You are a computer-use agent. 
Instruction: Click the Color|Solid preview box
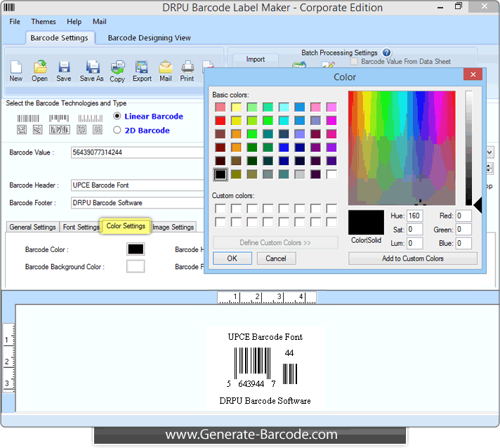(x=366, y=223)
